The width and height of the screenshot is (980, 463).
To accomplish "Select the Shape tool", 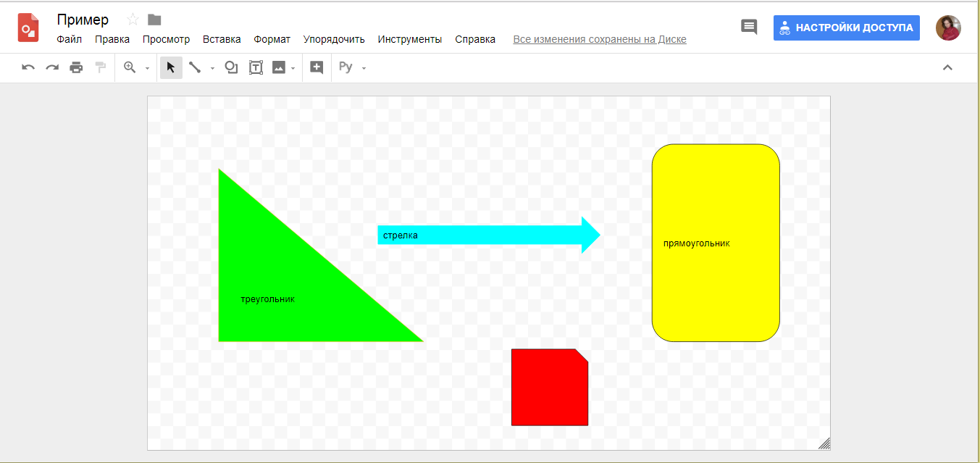I will pyautogui.click(x=230, y=67).
